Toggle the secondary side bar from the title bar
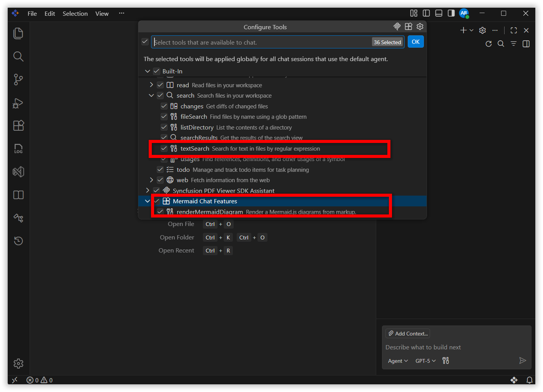Screen dimensions: 543x392 pyautogui.click(x=451, y=13)
